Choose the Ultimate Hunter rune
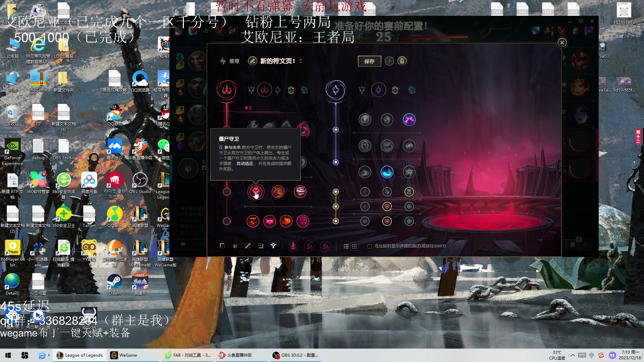 [x=303, y=221]
